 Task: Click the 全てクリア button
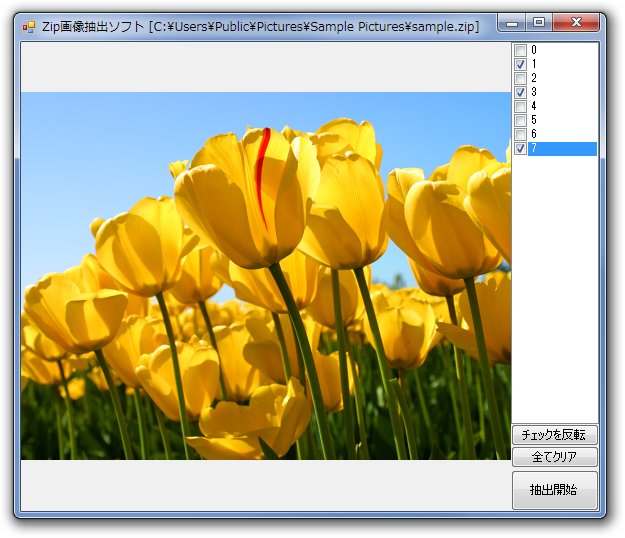pyautogui.click(x=554, y=456)
